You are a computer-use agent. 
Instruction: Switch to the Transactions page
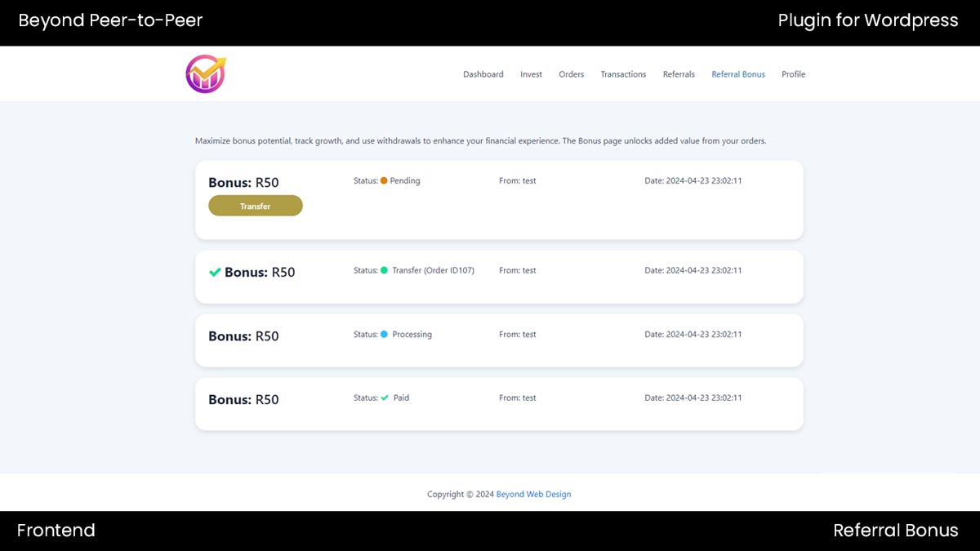623,73
